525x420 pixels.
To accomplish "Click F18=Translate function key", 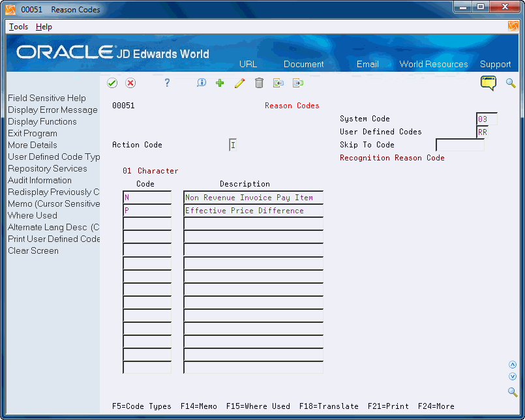I will click(x=329, y=406).
